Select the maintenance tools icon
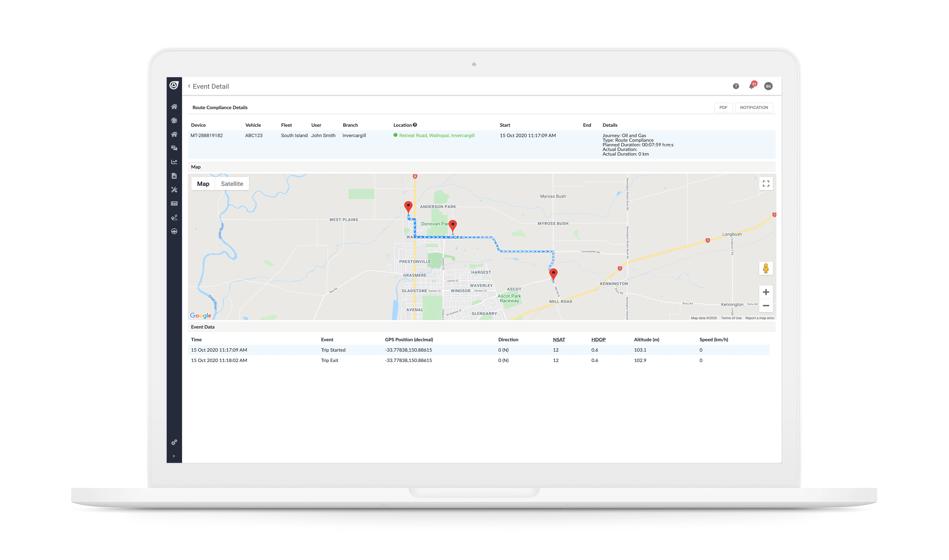Viewport: 949px width, 560px height. tap(174, 190)
